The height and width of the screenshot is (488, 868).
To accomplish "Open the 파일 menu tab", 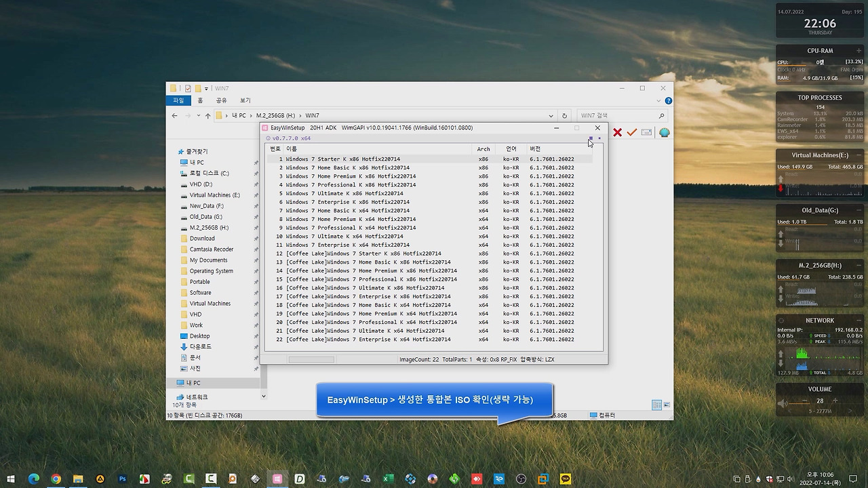I will click(178, 100).
